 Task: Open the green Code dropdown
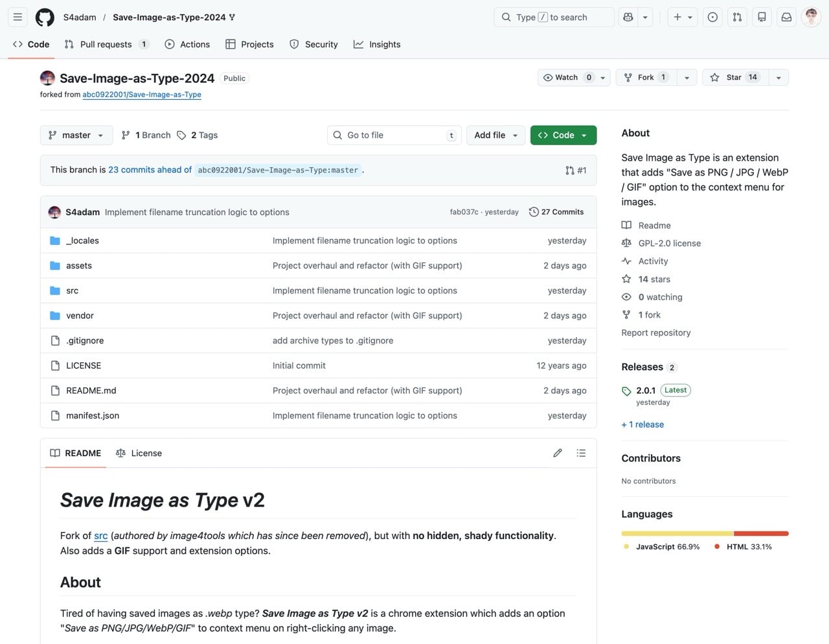pos(563,135)
